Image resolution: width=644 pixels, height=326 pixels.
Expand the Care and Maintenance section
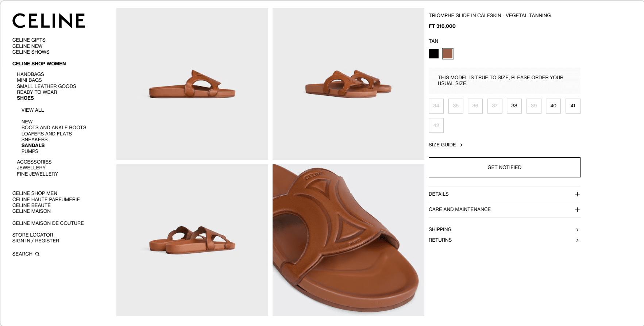(577, 210)
